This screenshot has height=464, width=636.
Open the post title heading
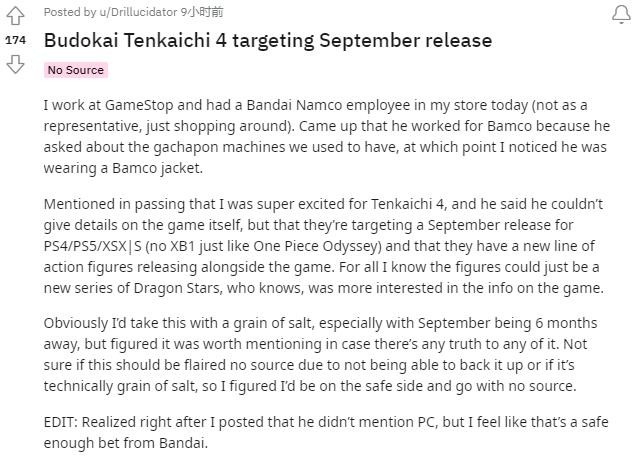[268, 41]
